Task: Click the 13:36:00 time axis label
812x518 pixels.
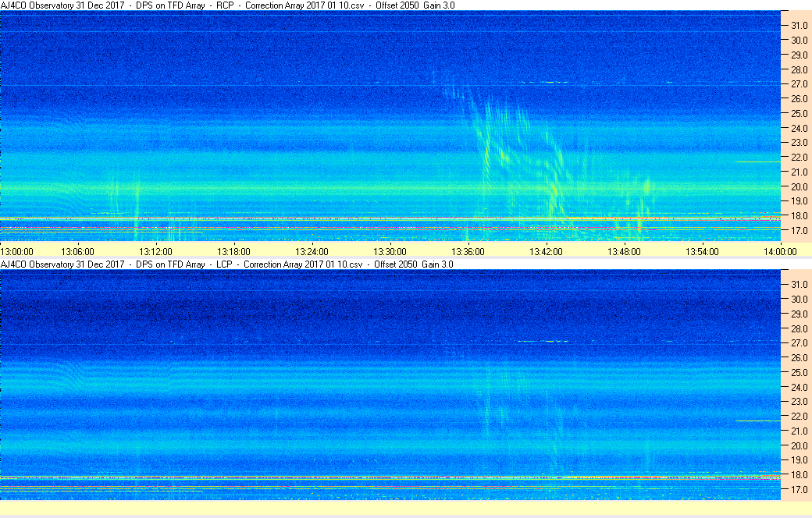Action: pyautogui.click(x=468, y=251)
